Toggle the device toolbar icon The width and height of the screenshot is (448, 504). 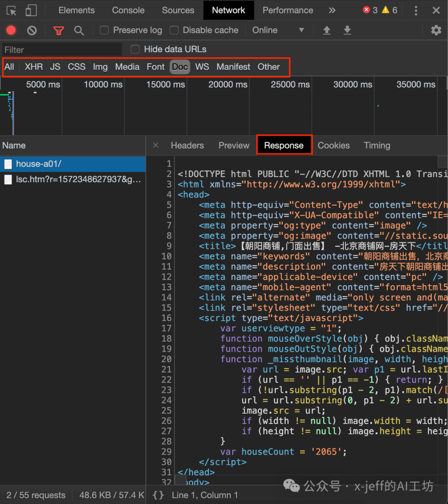click(31, 10)
